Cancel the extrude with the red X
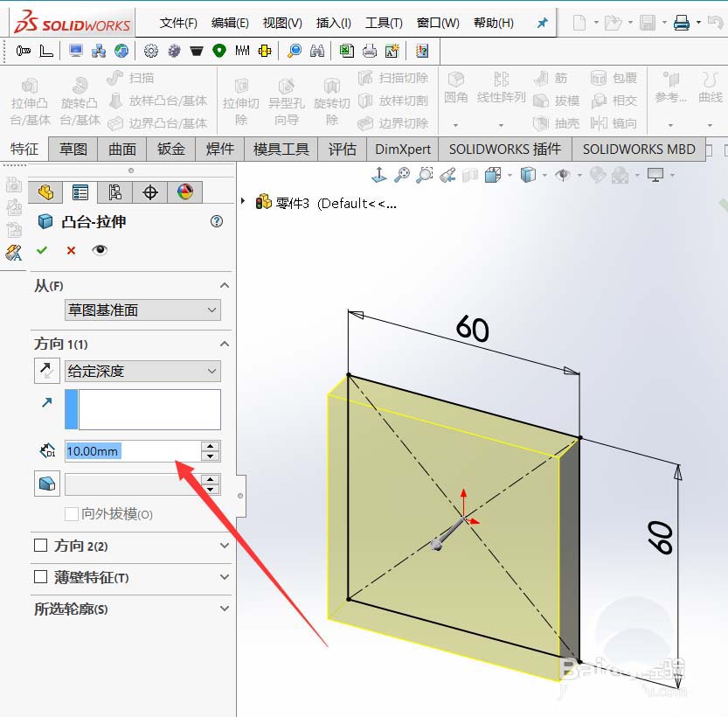Viewport: 728px width, 717px height. click(x=71, y=250)
